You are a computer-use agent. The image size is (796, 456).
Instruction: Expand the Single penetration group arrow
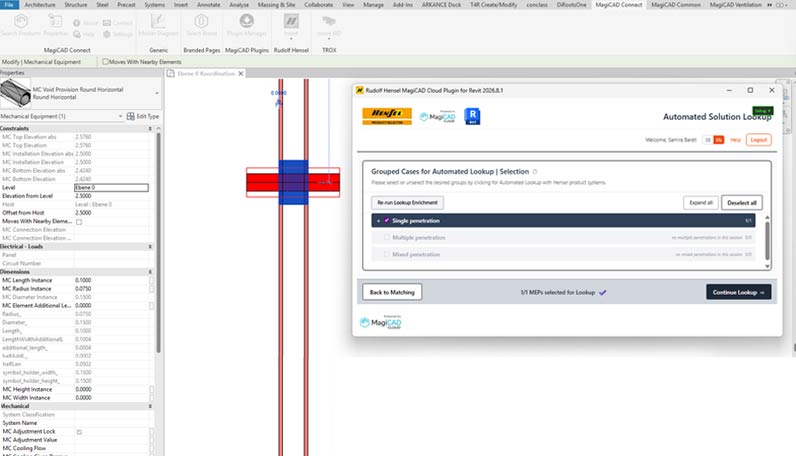pyautogui.click(x=378, y=221)
